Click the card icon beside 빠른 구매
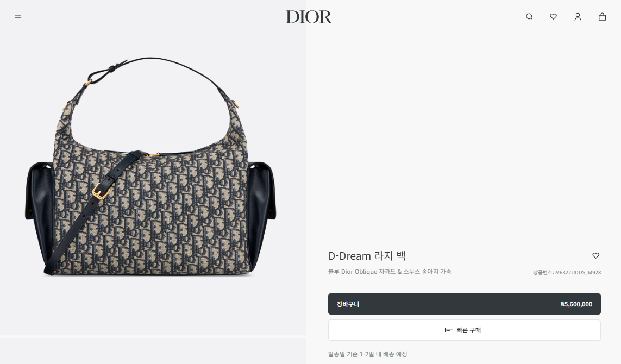Viewport: 621px width, 364px height. click(449, 330)
